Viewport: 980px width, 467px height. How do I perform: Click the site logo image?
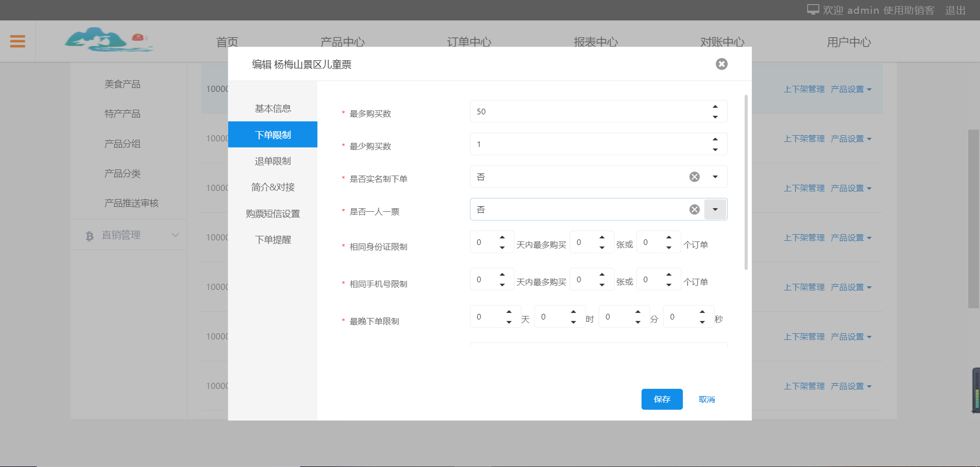pos(109,40)
